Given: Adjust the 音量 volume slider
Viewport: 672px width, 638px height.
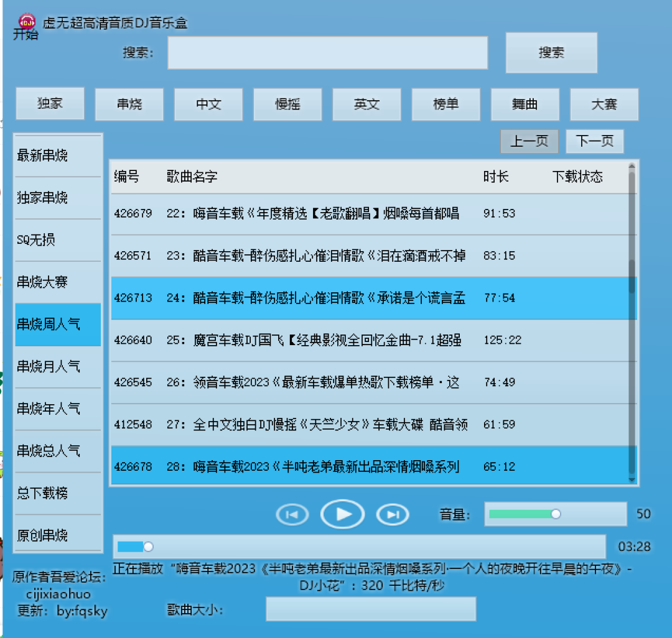Looking at the screenshot, I should (x=554, y=514).
